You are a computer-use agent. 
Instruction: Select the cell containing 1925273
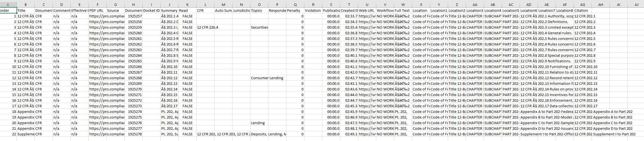tap(133, 106)
